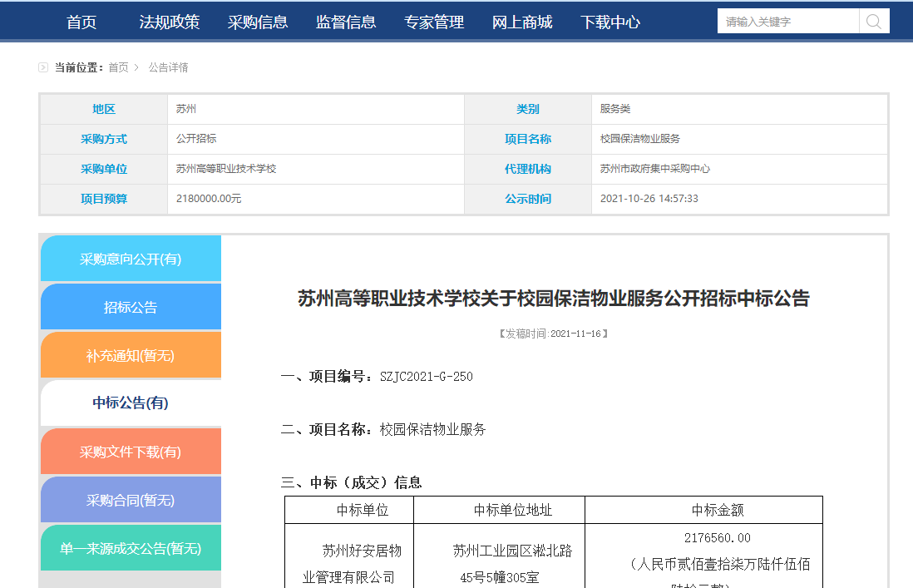Open the 下载中心 navigation menu

(610, 22)
